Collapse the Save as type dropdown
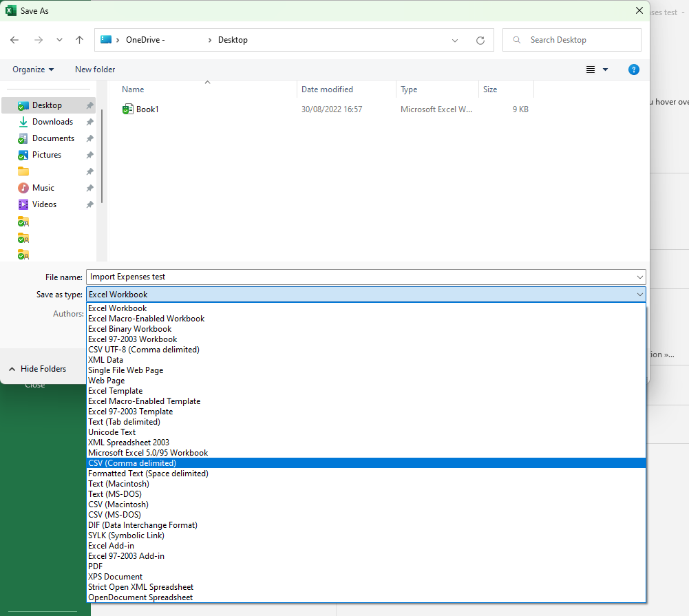The height and width of the screenshot is (616, 689). 640,295
